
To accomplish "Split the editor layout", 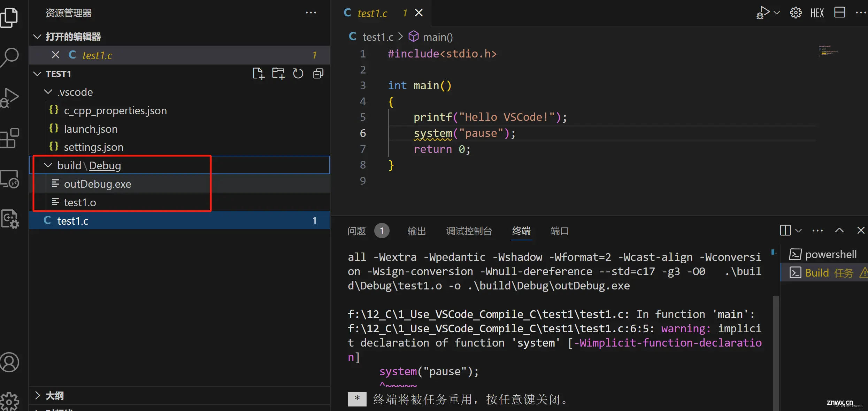I will click(x=840, y=13).
